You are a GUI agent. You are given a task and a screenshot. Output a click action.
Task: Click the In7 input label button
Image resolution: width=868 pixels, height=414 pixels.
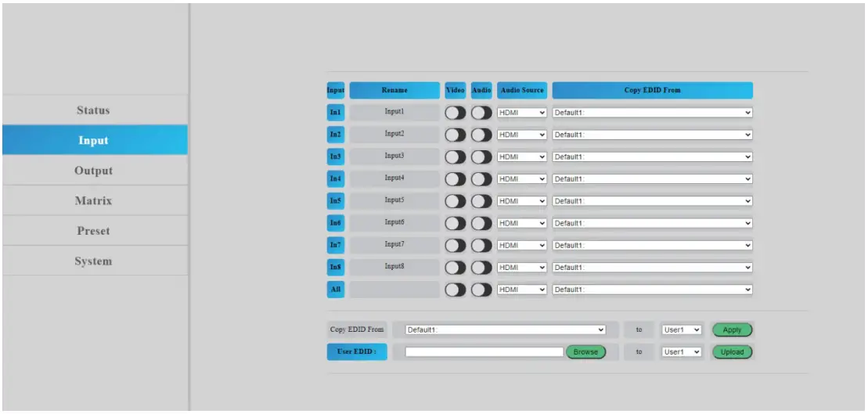click(x=336, y=245)
